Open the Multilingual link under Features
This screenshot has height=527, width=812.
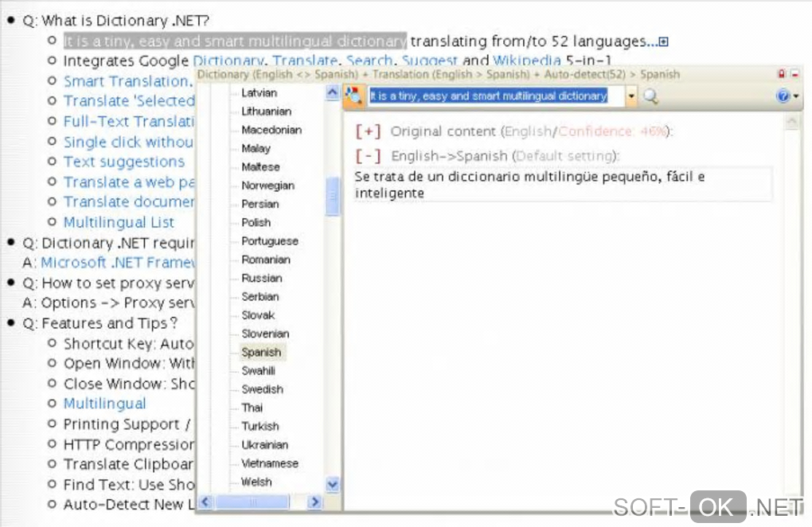point(104,404)
